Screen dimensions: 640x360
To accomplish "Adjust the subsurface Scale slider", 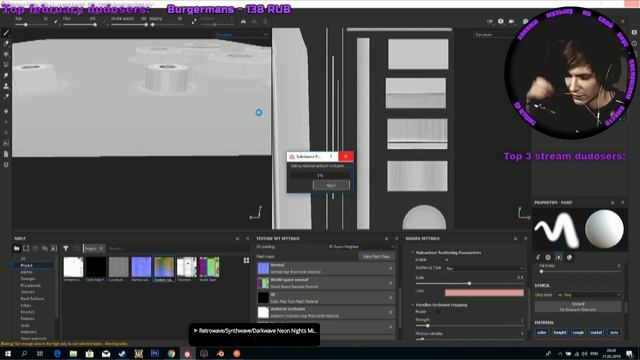I will coord(469,283).
